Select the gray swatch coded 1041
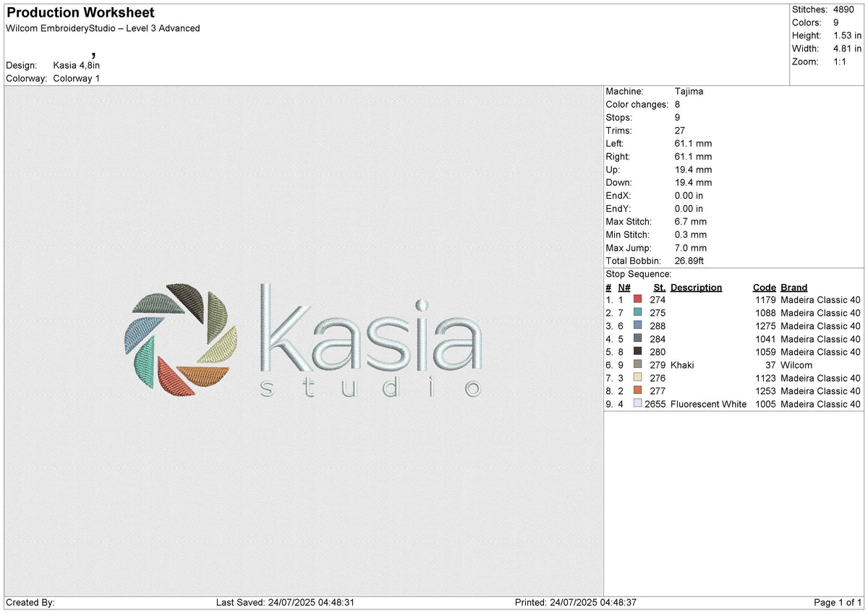Viewport: 868px width, 613px height. click(x=637, y=338)
